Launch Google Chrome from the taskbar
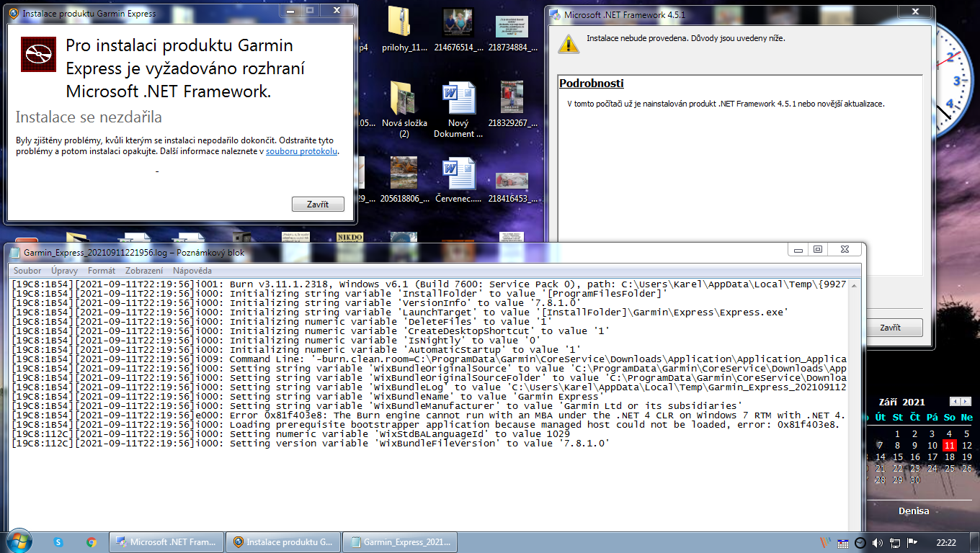 point(92,542)
